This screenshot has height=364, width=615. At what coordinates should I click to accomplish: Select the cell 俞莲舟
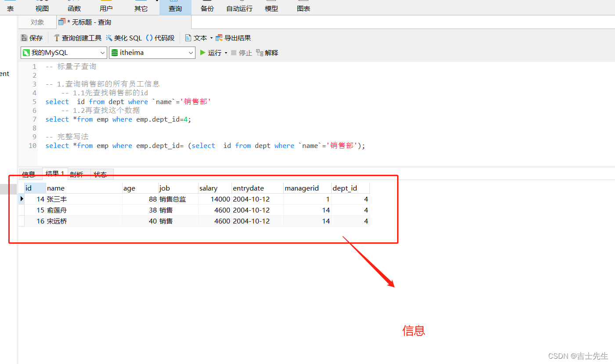[x=84, y=210]
